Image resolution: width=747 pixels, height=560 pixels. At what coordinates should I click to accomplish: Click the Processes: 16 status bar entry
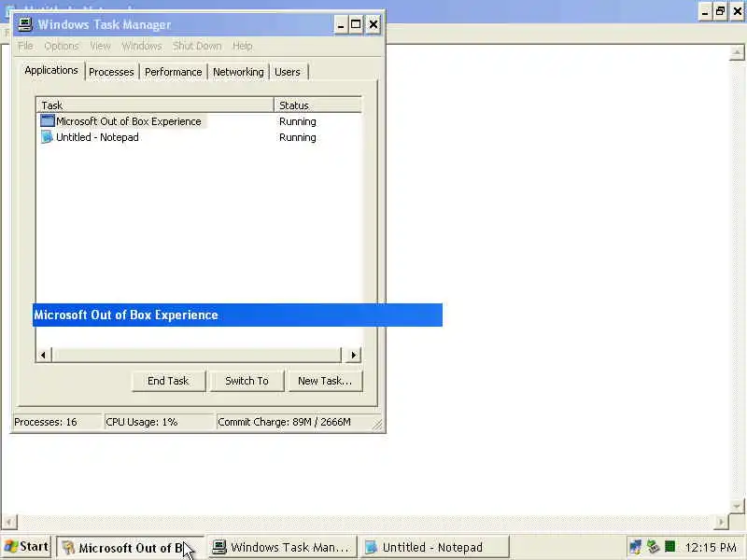(58, 422)
